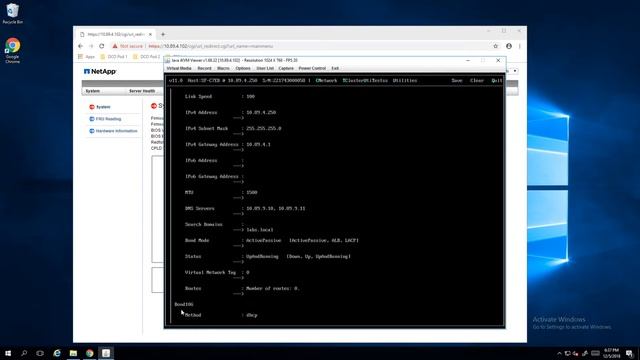640x360 pixels.
Task: Open the User List menu in KVM Viewer
Action: click(265, 68)
